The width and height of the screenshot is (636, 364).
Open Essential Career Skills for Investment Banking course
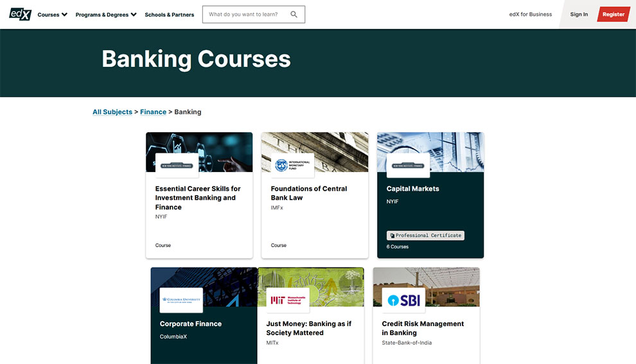pyautogui.click(x=198, y=198)
